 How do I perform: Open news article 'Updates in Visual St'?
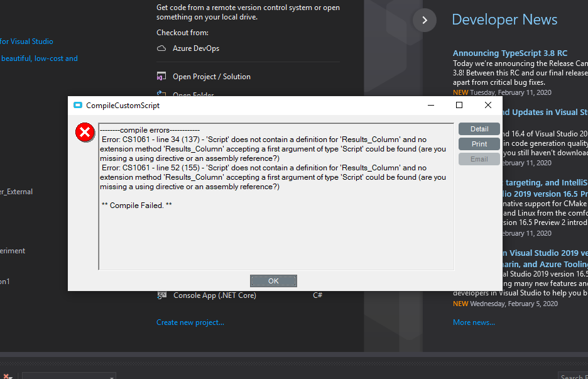[545, 113]
